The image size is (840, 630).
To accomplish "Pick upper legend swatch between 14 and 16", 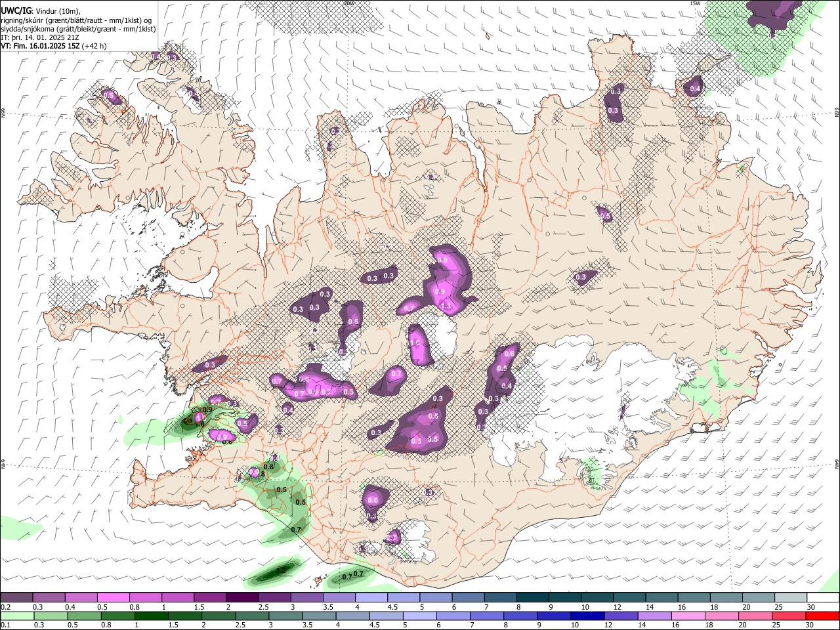I will click(x=662, y=598).
